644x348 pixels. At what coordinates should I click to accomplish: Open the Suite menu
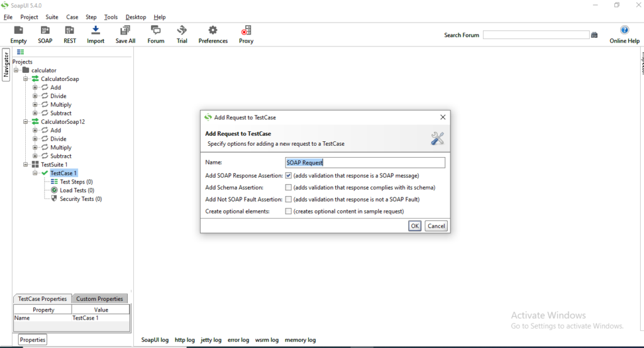52,17
